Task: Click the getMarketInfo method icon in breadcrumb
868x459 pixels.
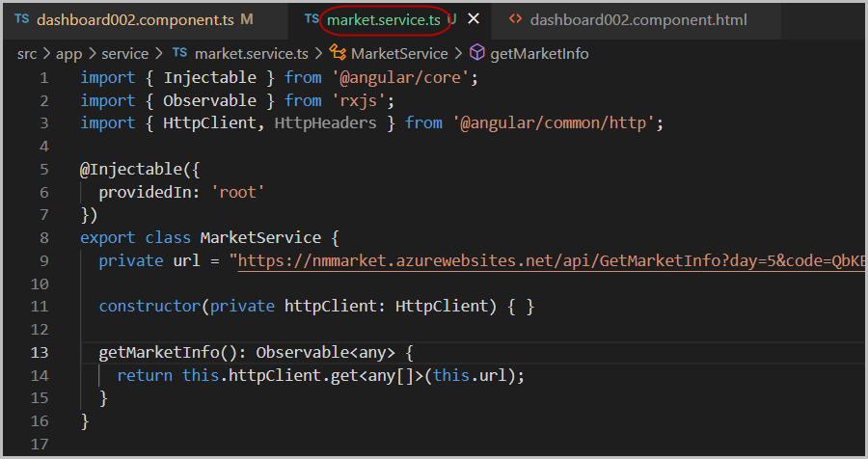Action: (x=478, y=53)
